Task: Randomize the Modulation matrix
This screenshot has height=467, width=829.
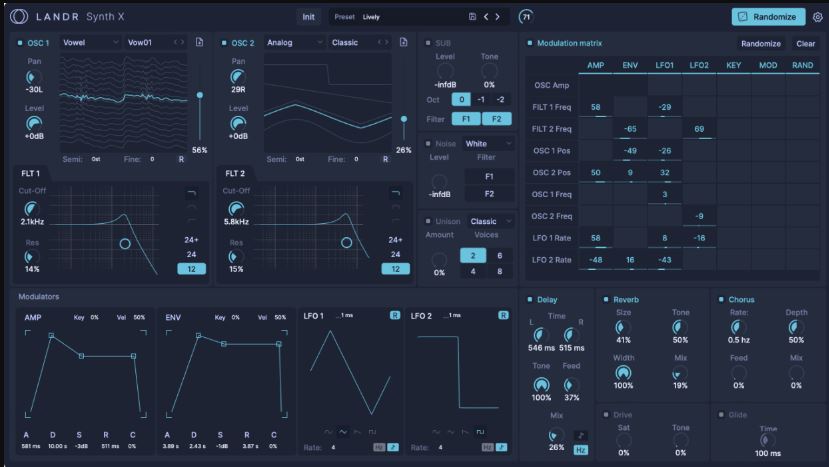Action: (760, 43)
